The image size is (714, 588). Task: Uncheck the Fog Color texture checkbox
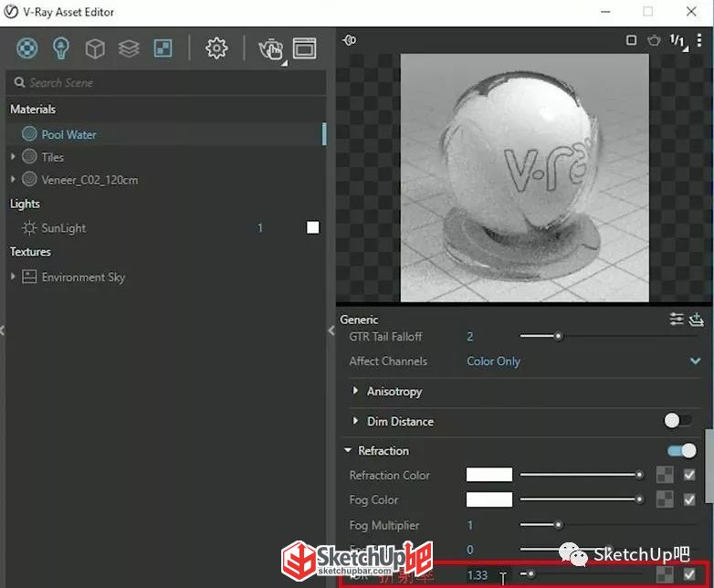pyautogui.click(x=689, y=499)
